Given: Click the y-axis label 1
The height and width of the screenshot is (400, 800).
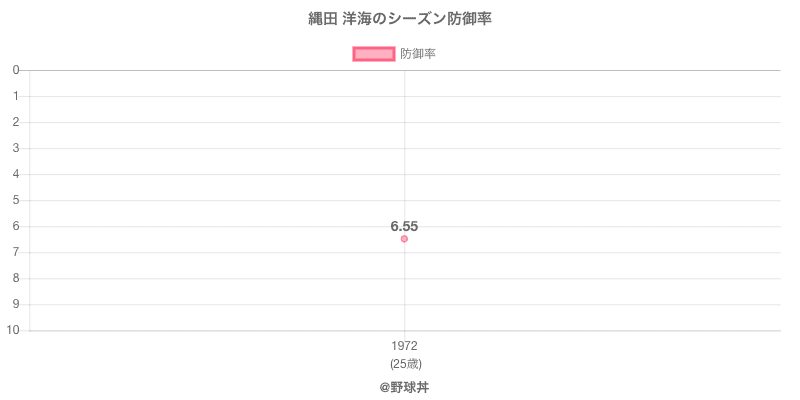Looking at the screenshot, I should [x=17, y=96].
